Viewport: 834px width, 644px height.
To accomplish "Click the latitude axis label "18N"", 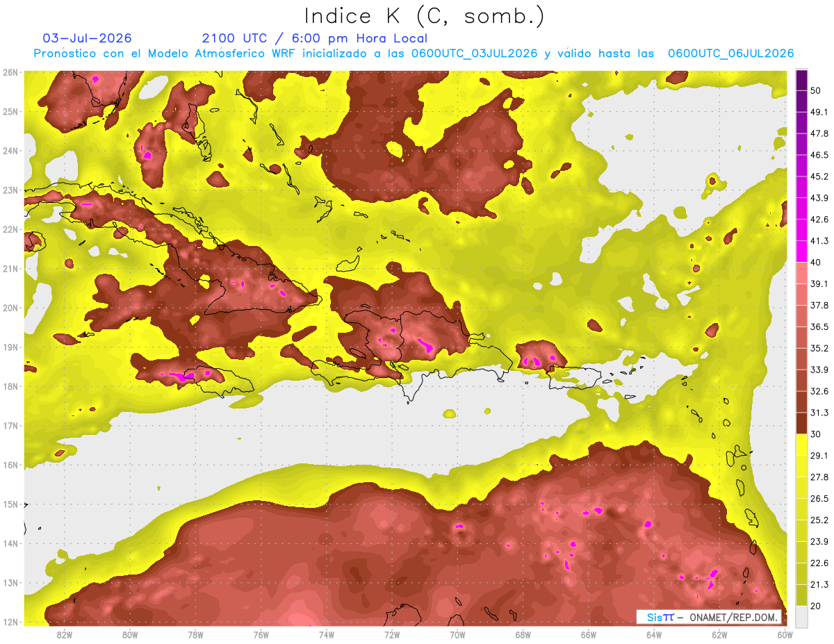I will 10,387.
